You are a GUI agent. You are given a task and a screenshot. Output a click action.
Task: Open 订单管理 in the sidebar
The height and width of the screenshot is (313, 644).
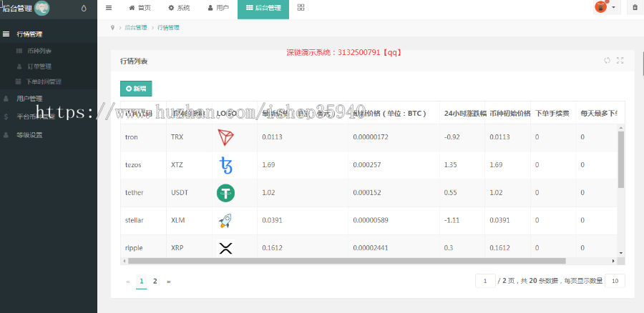[39, 66]
